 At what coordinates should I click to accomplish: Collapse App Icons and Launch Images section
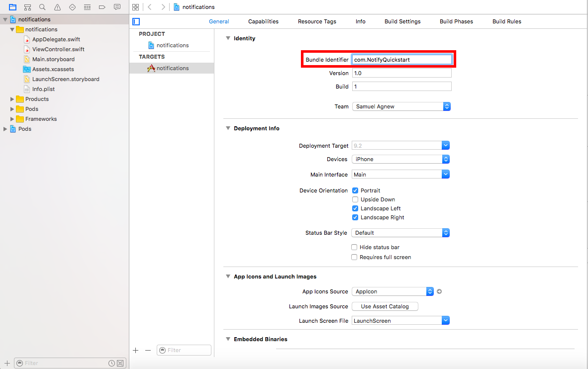coord(228,277)
